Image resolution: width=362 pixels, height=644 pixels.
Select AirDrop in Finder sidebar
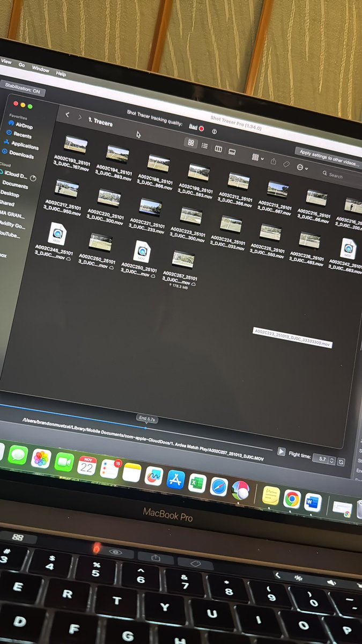20,126
